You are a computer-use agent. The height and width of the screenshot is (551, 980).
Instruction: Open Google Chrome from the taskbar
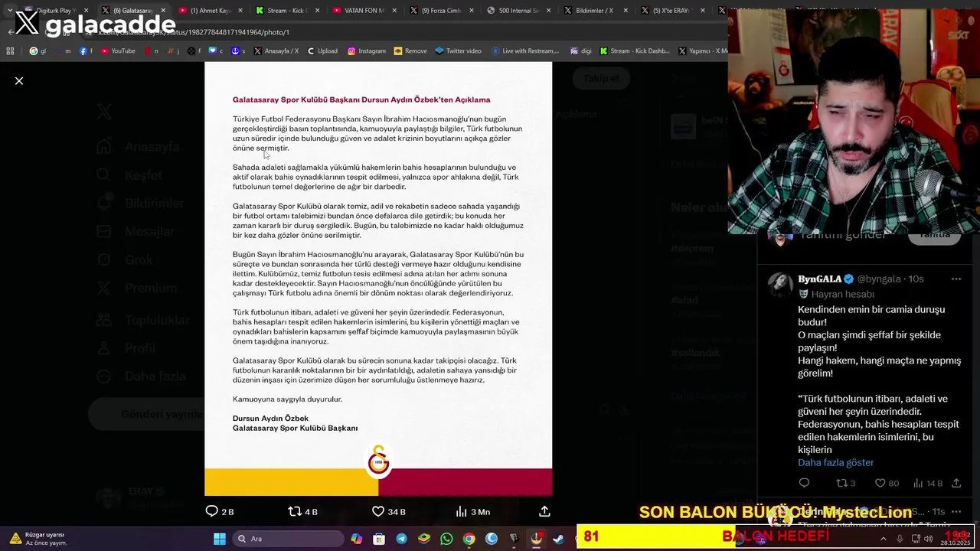469,539
